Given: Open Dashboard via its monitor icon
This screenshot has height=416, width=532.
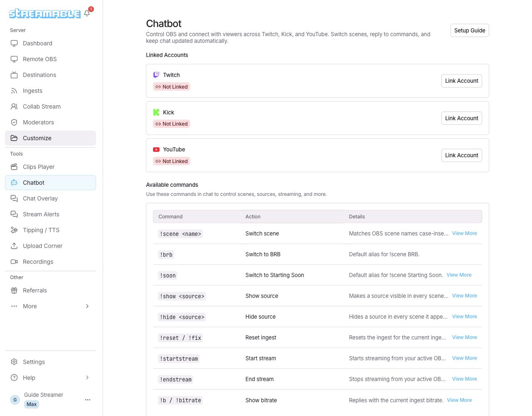Looking at the screenshot, I should 14,43.
